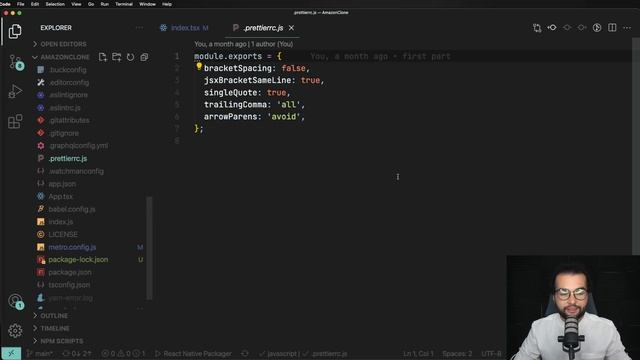Click the remote window status bar button
This screenshot has height=360, width=640.
(11, 353)
